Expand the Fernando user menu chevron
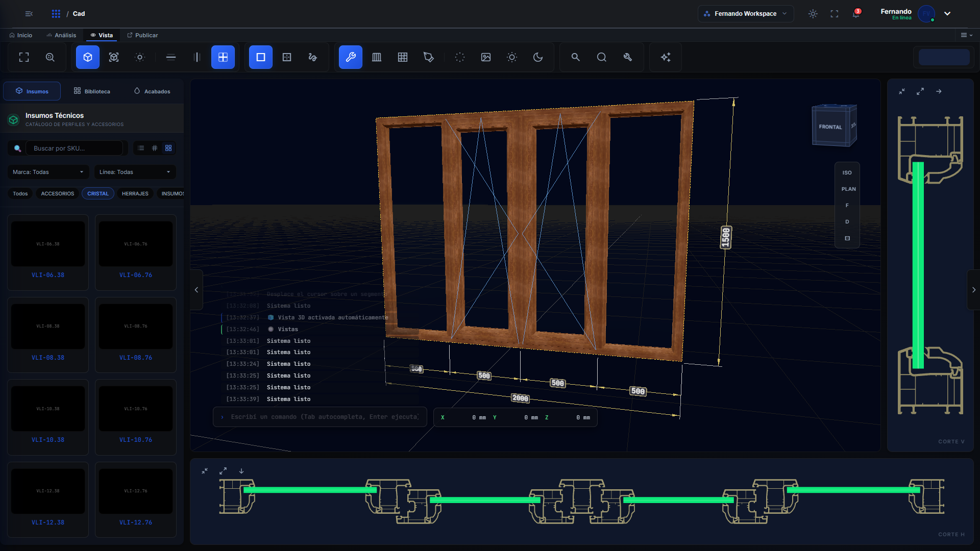This screenshot has height=551, width=980. (947, 14)
